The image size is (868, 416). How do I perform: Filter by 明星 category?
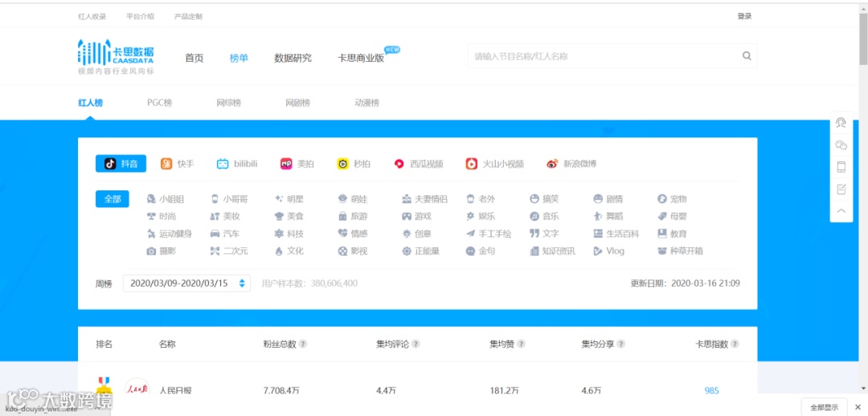(x=289, y=199)
